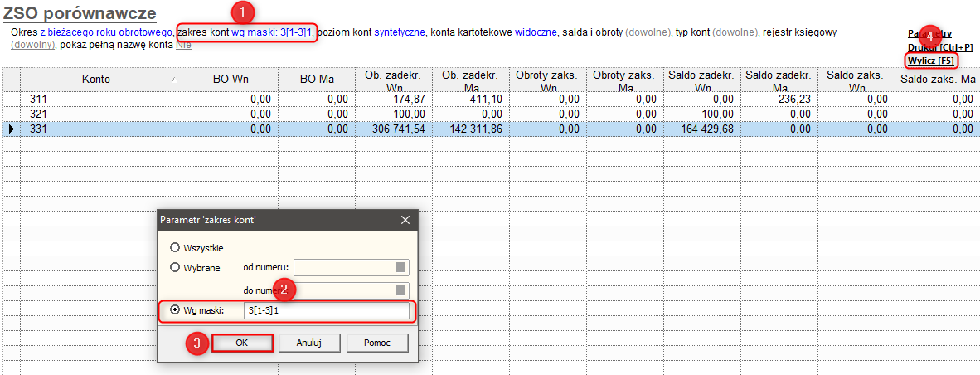
Task: Open picker button of 'do numeru' field
Action: pyautogui.click(x=400, y=290)
